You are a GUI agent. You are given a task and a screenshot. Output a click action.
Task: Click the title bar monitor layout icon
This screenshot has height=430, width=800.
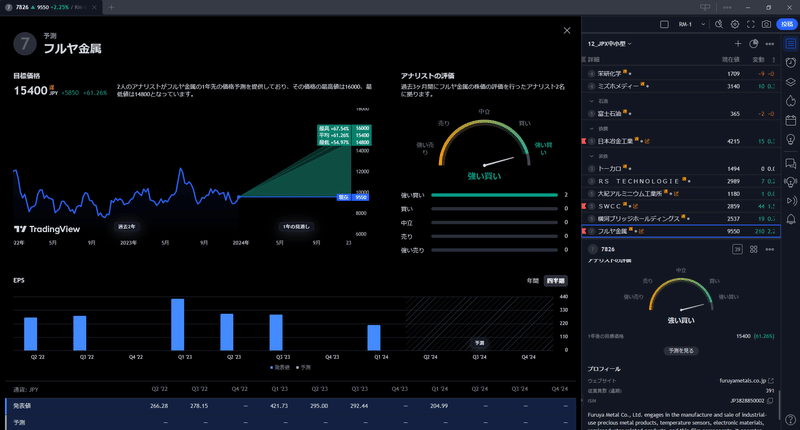point(705,7)
